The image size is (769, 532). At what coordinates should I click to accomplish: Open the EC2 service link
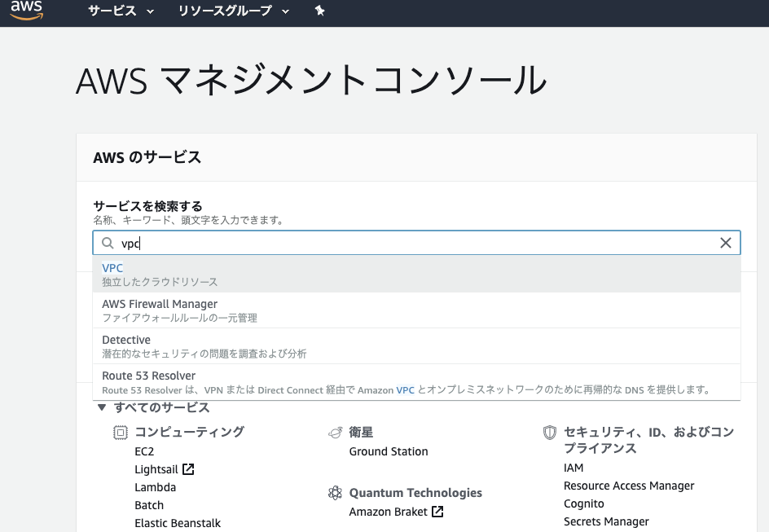pos(144,451)
